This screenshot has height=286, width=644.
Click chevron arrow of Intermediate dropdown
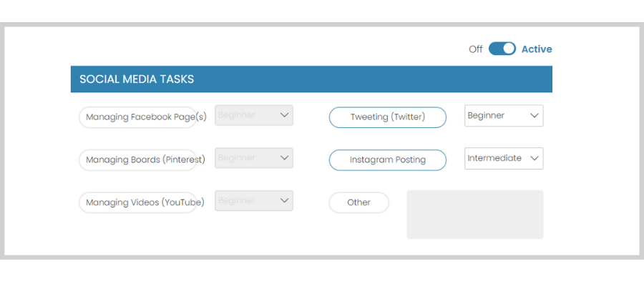[535, 158]
